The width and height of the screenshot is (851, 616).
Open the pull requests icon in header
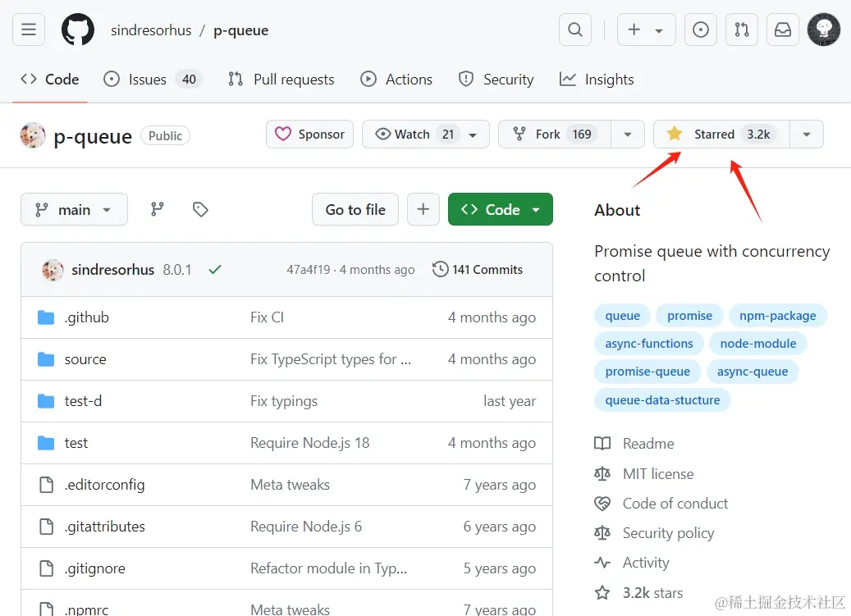[742, 30]
